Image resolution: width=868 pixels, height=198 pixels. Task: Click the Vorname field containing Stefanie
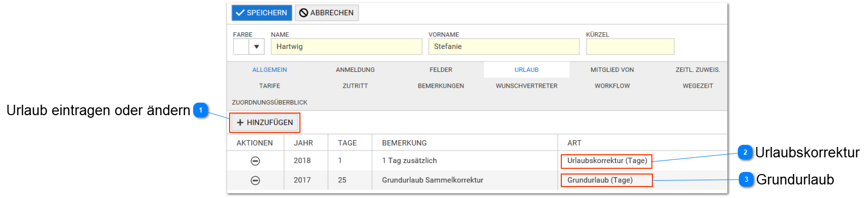click(504, 46)
